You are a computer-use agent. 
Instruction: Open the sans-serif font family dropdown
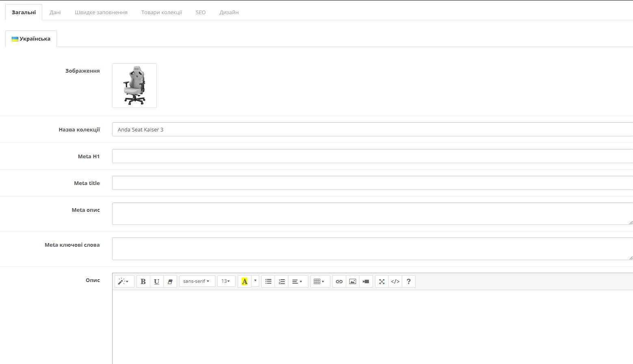pos(197,281)
